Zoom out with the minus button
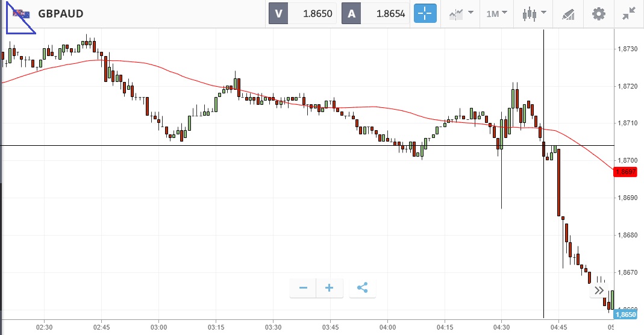Screen dimensions: 644x335 click(303, 288)
